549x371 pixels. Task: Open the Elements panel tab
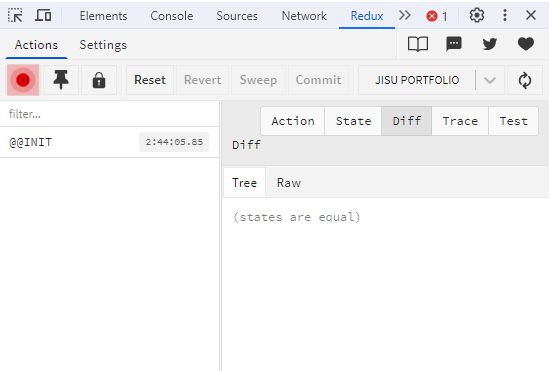(103, 16)
